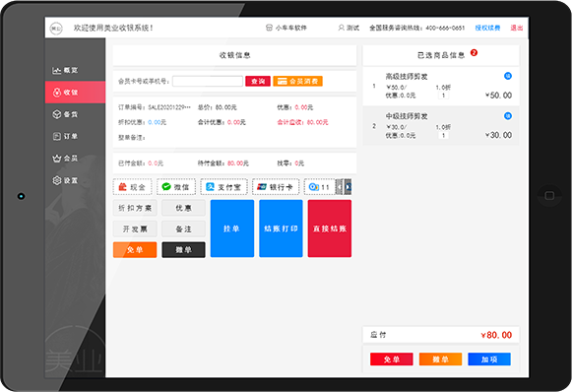572x392 pixels.
Task: Click the 总价 80.00元 value
Action: [x=217, y=107]
